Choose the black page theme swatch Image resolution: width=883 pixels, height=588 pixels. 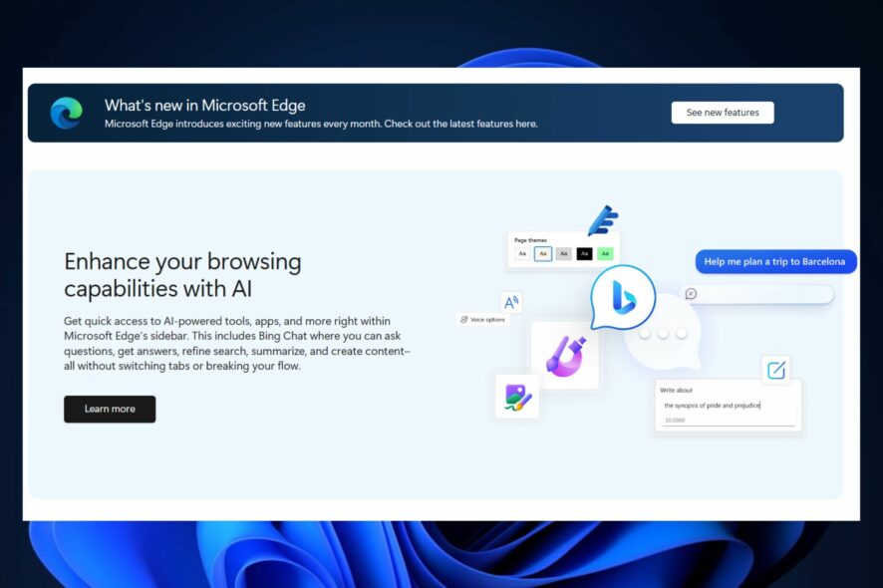coord(585,254)
